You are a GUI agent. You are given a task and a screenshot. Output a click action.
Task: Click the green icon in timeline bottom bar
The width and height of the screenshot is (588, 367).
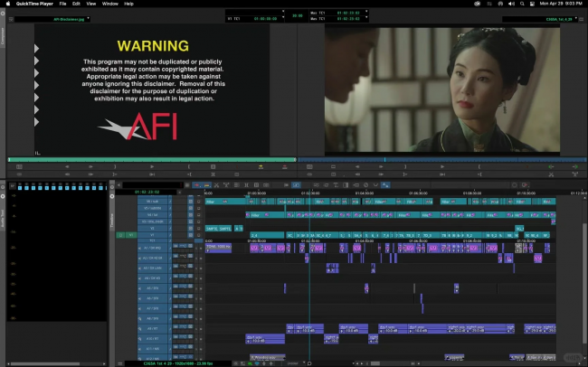(250, 363)
